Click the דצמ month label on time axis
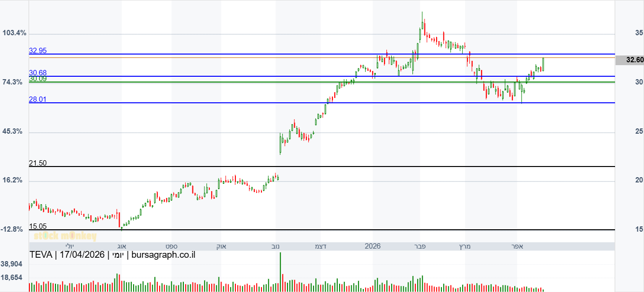Screen dimensions: 644x292 click(x=320, y=246)
